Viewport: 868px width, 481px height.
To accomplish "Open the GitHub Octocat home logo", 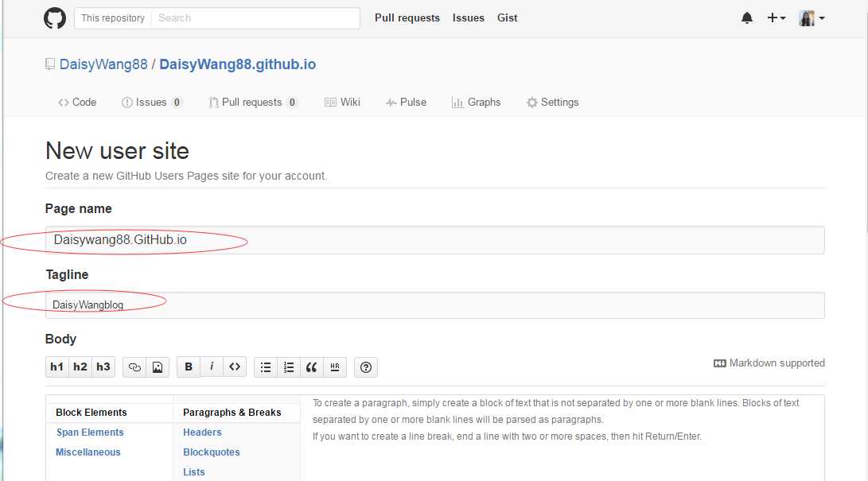I will pos(55,18).
